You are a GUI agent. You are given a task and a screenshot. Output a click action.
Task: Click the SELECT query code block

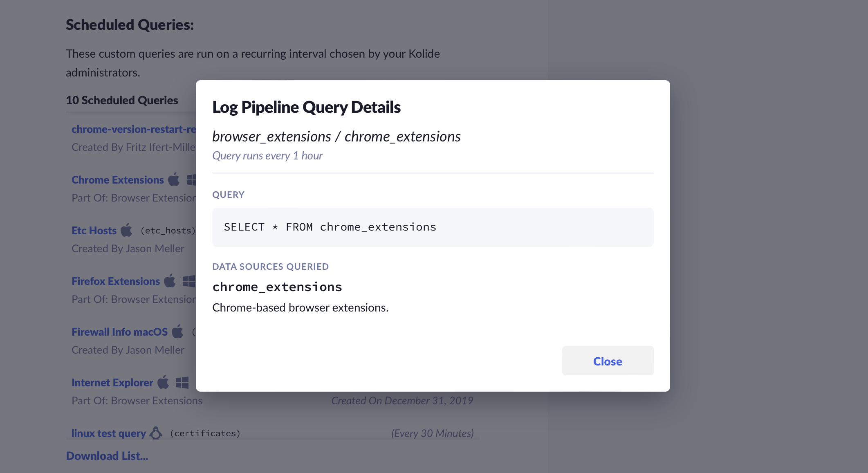433,227
